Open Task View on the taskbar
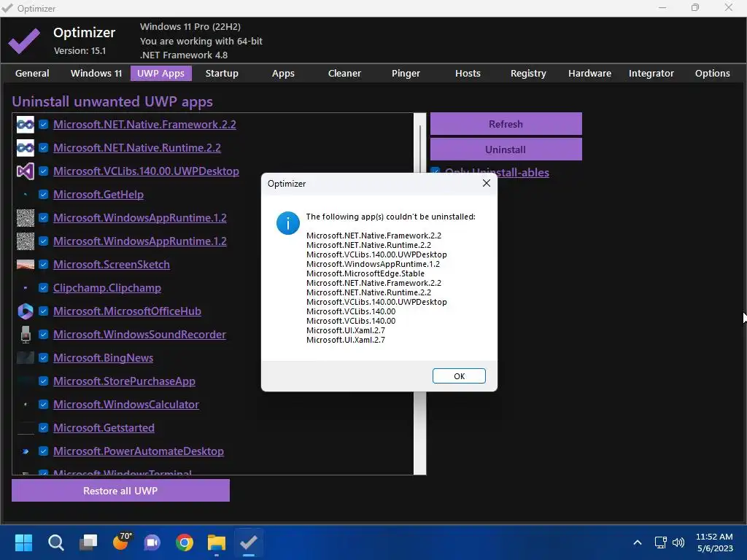Image resolution: width=747 pixels, height=560 pixels. (x=88, y=542)
